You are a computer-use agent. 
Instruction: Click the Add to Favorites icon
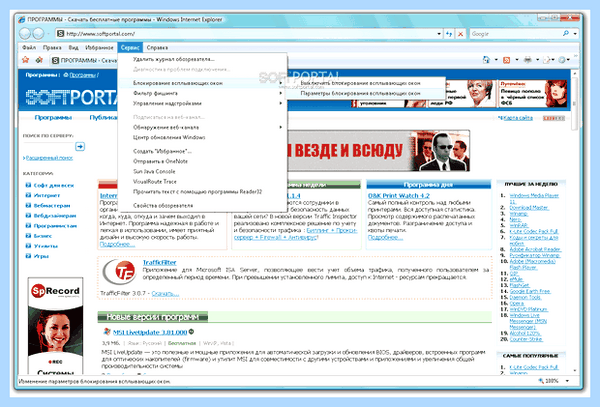[x=39, y=60]
